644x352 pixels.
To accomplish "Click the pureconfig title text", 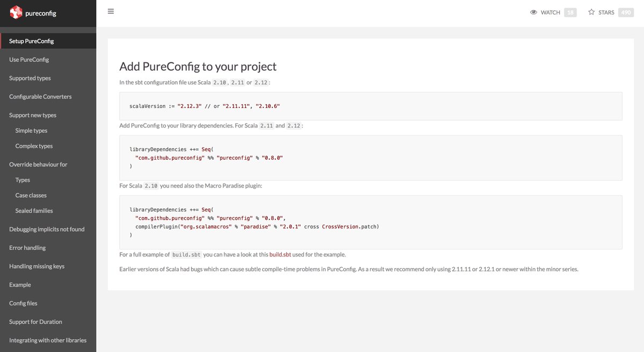I will 41,13.
